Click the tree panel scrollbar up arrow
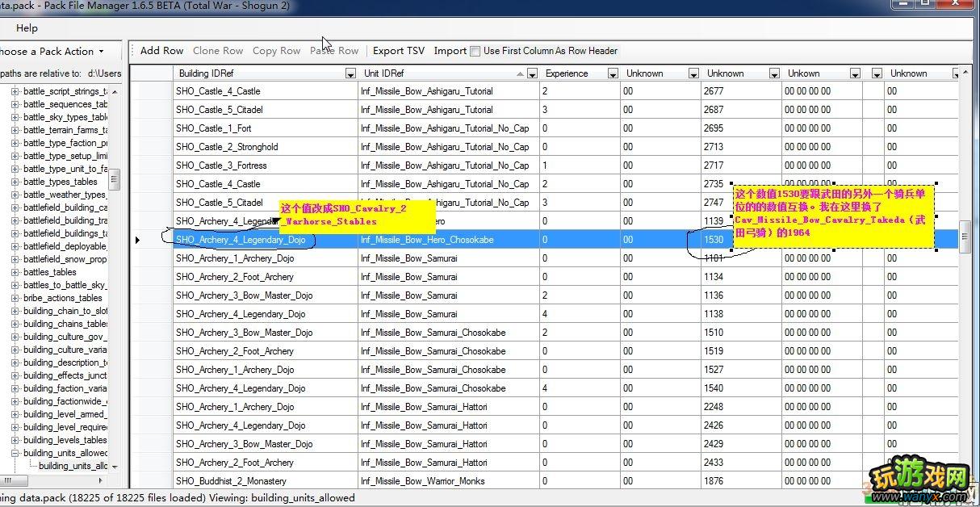 tap(115, 92)
